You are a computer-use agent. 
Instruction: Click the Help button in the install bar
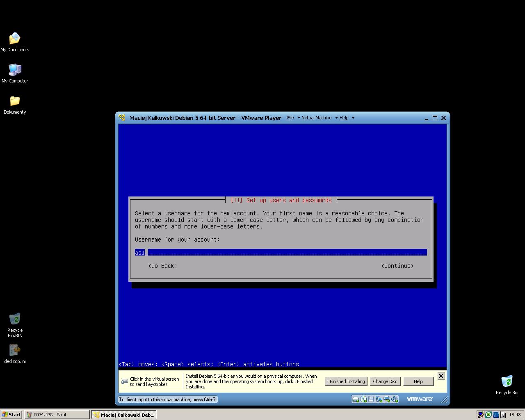pyautogui.click(x=418, y=381)
